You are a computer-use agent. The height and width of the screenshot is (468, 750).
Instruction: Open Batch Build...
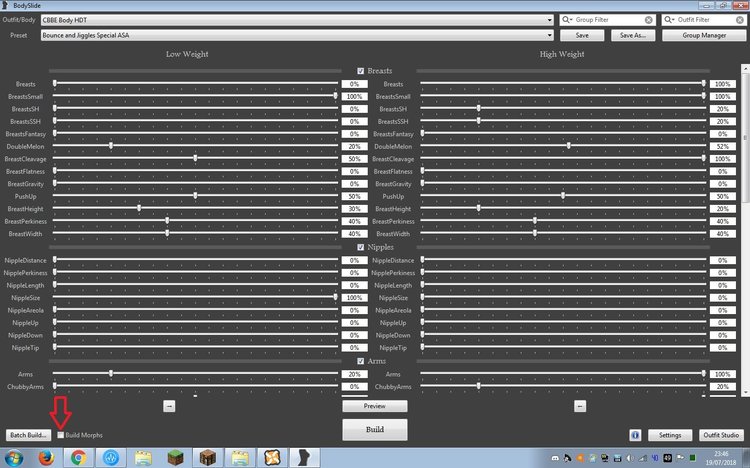(28, 435)
